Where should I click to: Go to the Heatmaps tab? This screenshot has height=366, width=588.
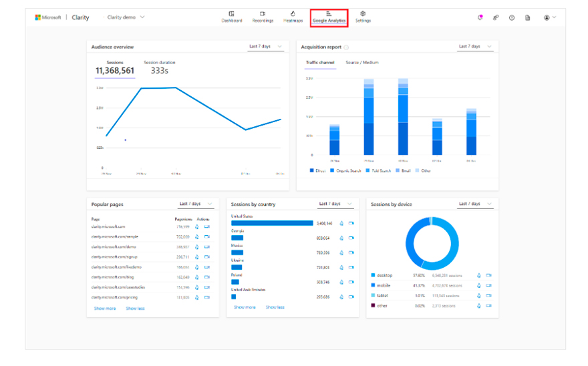coord(293,17)
